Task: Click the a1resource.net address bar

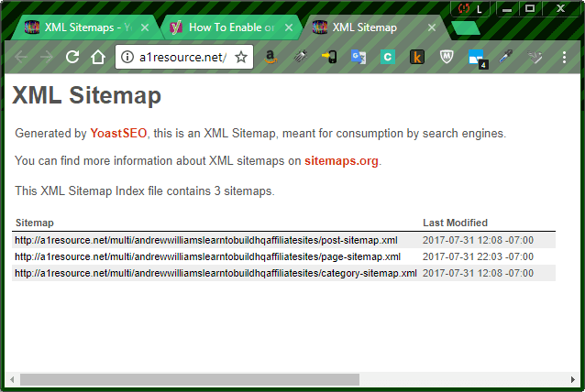Action: (x=182, y=57)
